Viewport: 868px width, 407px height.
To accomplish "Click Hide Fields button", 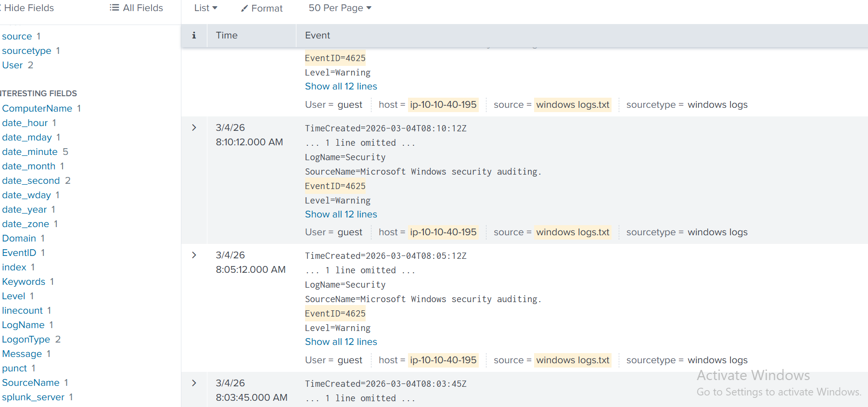I will tap(28, 8).
